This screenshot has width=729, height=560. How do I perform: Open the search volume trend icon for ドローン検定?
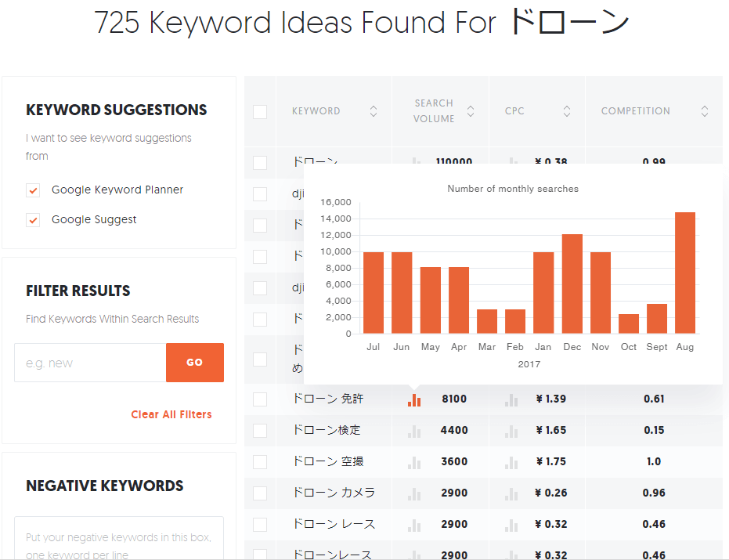pyautogui.click(x=414, y=431)
